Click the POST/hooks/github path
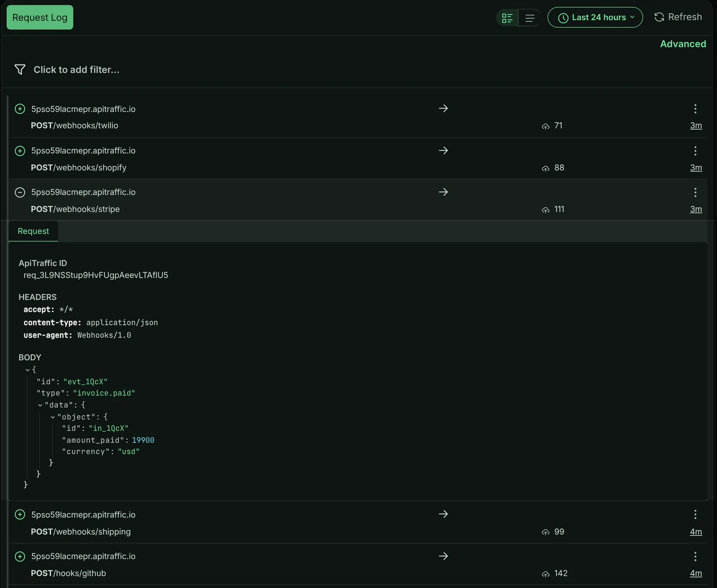This screenshot has width=717, height=588. [x=69, y=573]
